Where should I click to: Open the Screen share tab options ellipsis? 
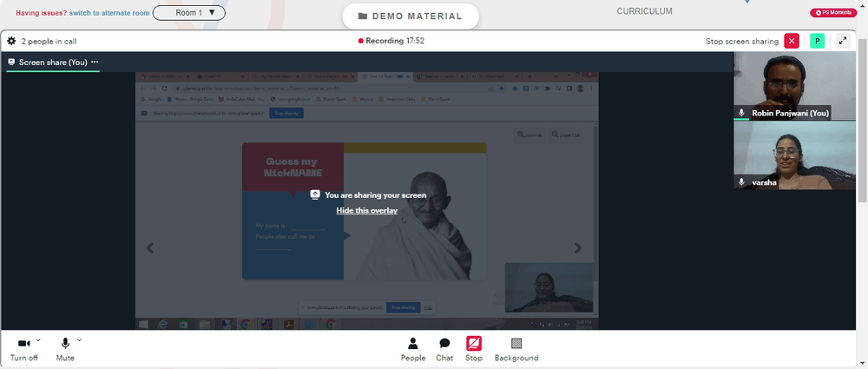point(95,62)
